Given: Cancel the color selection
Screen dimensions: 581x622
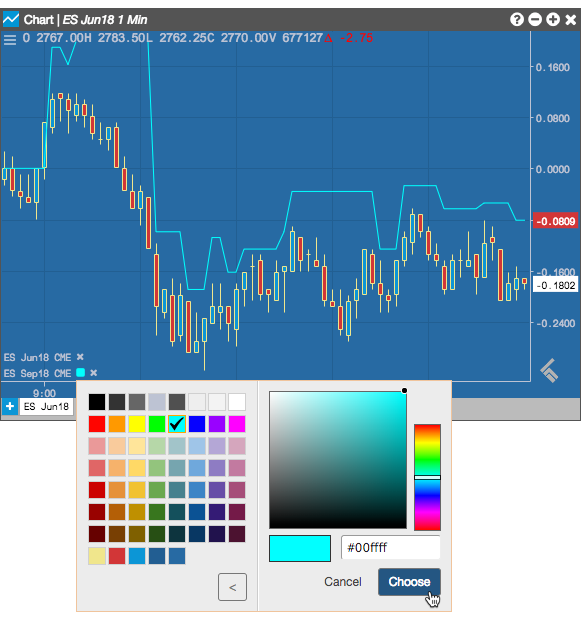Looking at the screenshot, I should click(343, 582).
